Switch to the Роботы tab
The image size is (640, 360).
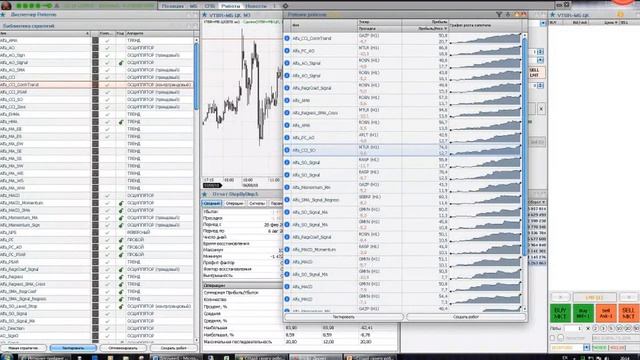click(x=231, y=6)
